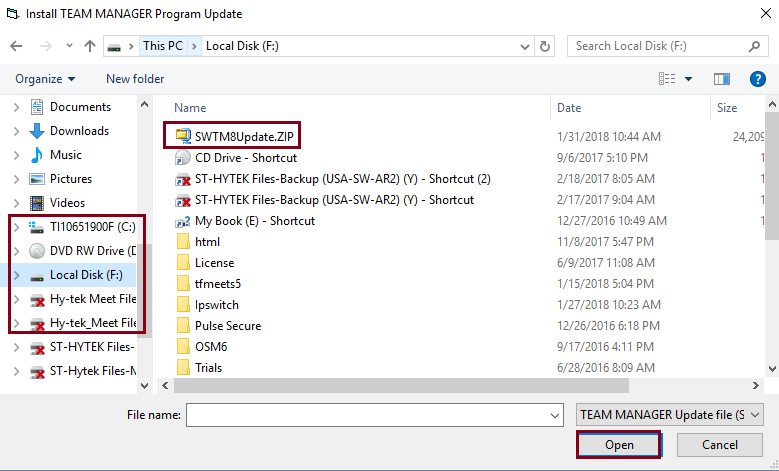
Task: Close the Install TEAM MANAGER dialog
Action: pyautogui.click(x=766, y=13)
